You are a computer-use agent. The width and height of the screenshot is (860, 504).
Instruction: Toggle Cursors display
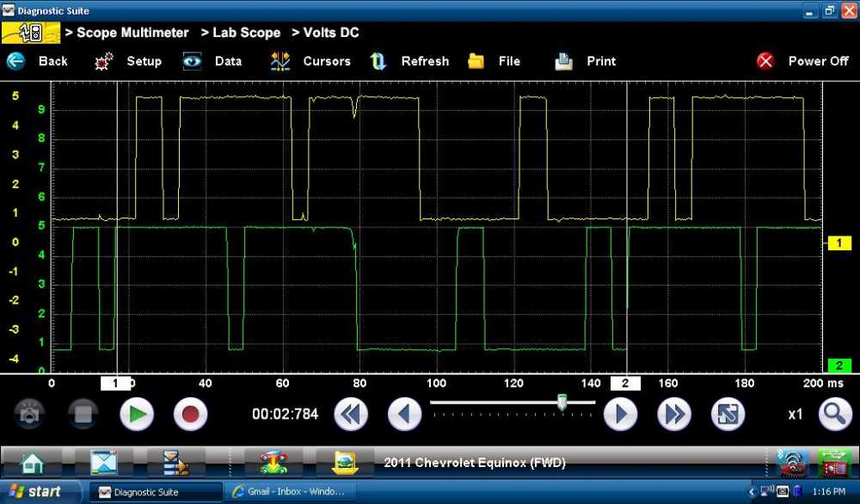[311, 61]
